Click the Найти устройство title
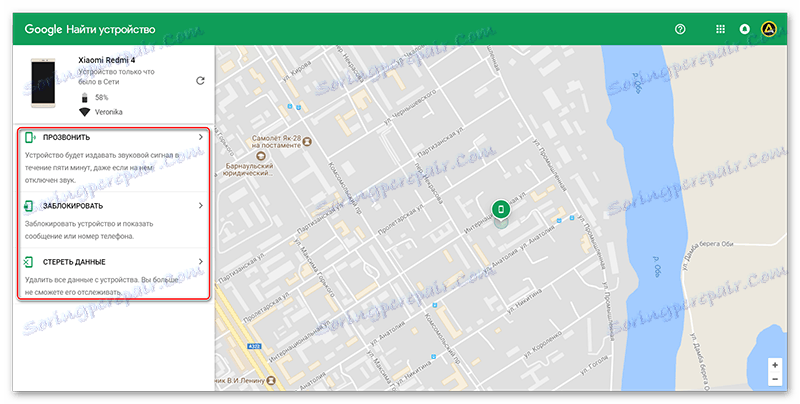 (111, 30)
